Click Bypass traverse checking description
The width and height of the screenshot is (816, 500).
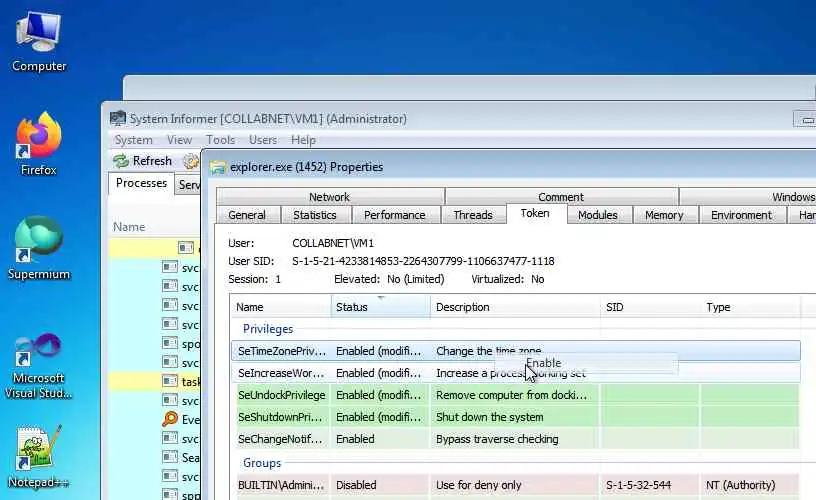click(x=497, y=439)
